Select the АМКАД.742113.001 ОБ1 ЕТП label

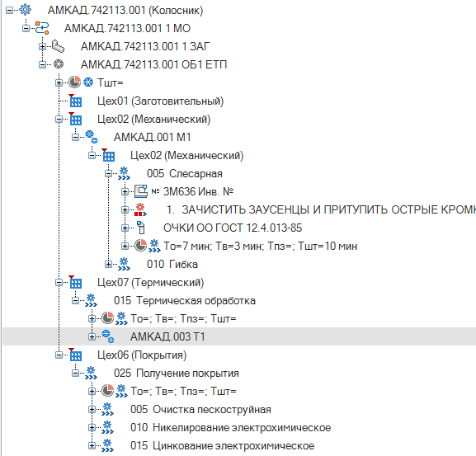153,64
